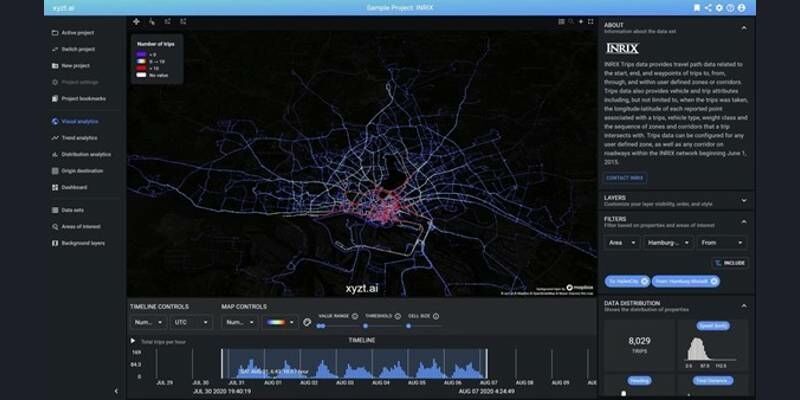The image size is (800, 400).
Task: Click VALUE RANGE info icon
Action: [355, 316]
